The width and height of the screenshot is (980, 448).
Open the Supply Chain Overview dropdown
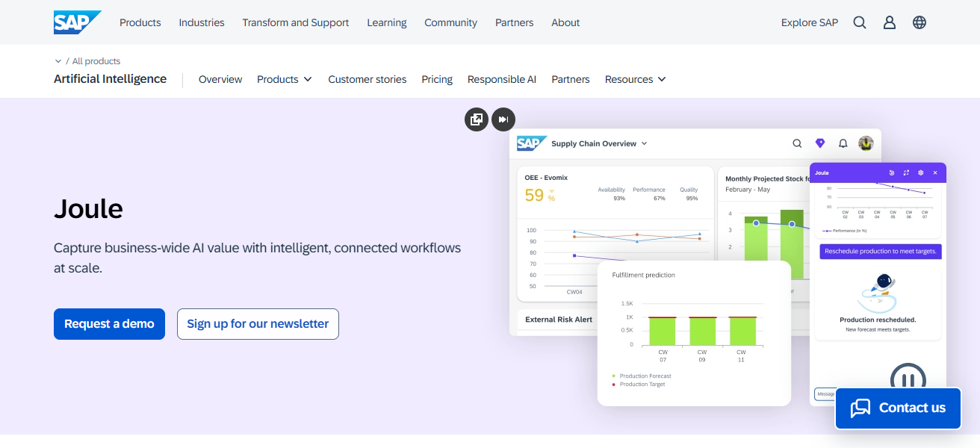click(599, 143)
